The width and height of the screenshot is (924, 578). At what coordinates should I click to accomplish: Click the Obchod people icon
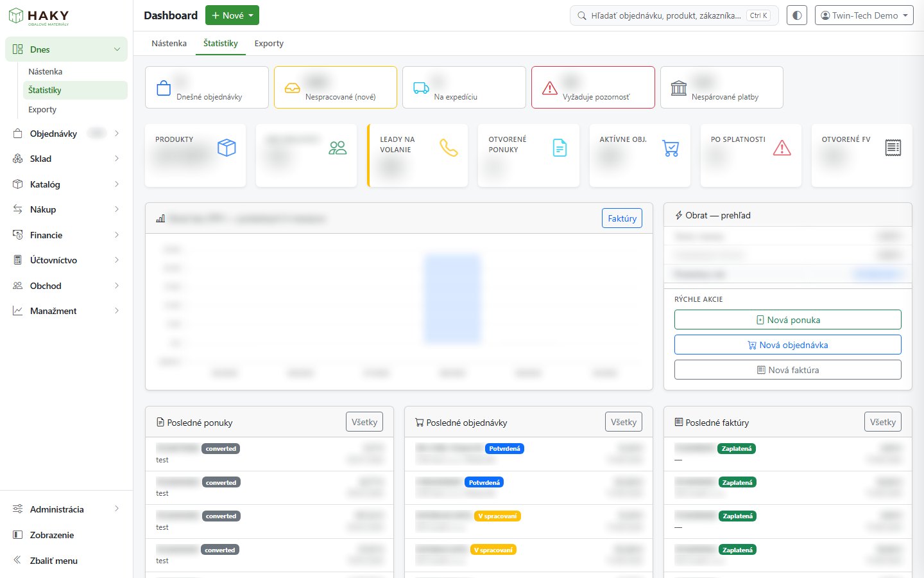pyautogui.click(x=18, y=286)
